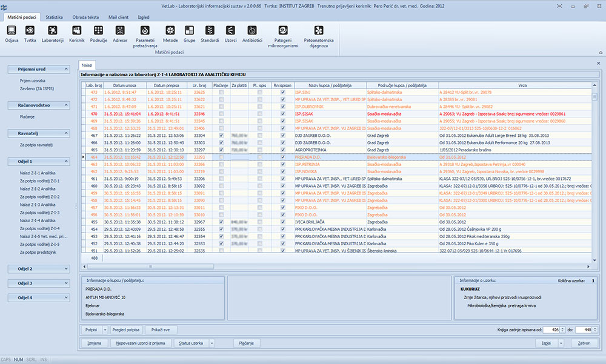Toggle Plaćanje checkbox for lab row 467

coord(221,135)
